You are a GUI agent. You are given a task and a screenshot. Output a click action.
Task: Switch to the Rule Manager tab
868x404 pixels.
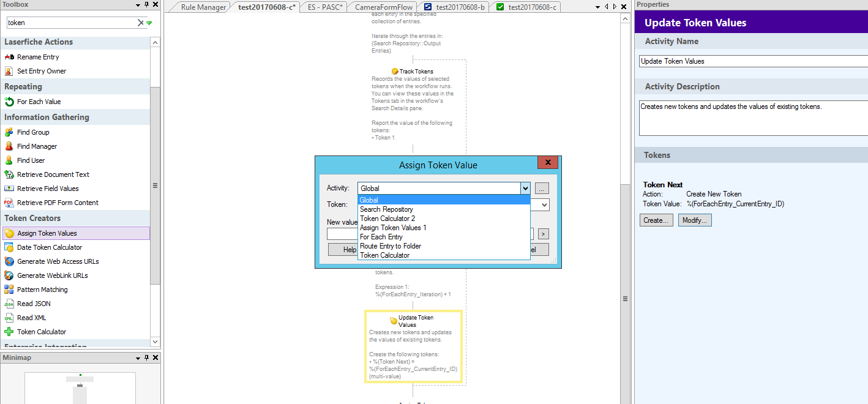(x=203, y=7)
